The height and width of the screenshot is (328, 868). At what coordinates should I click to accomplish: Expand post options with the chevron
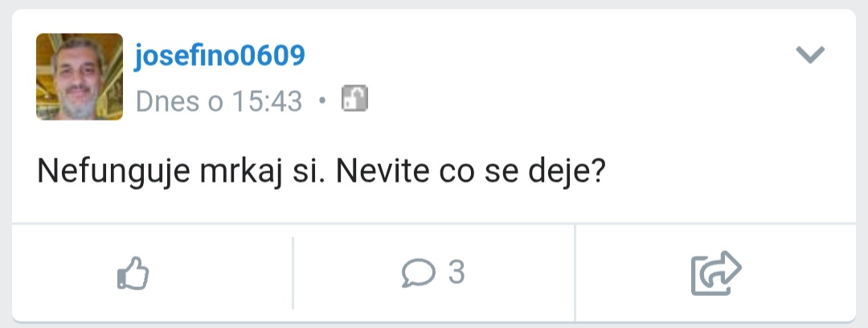[810, 55]
